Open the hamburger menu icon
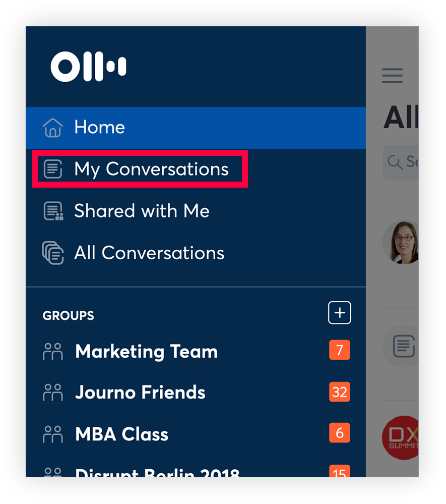 click(x=392, y=76)
